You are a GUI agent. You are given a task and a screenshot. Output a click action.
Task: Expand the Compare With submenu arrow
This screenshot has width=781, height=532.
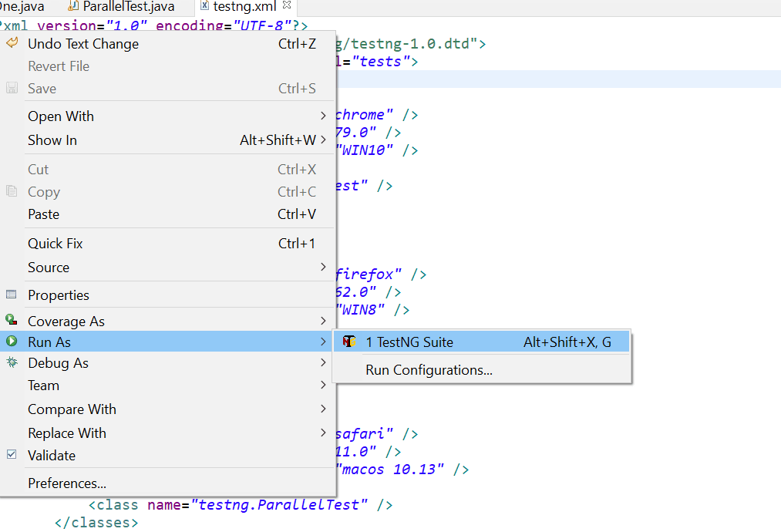[x=324, y=409]
